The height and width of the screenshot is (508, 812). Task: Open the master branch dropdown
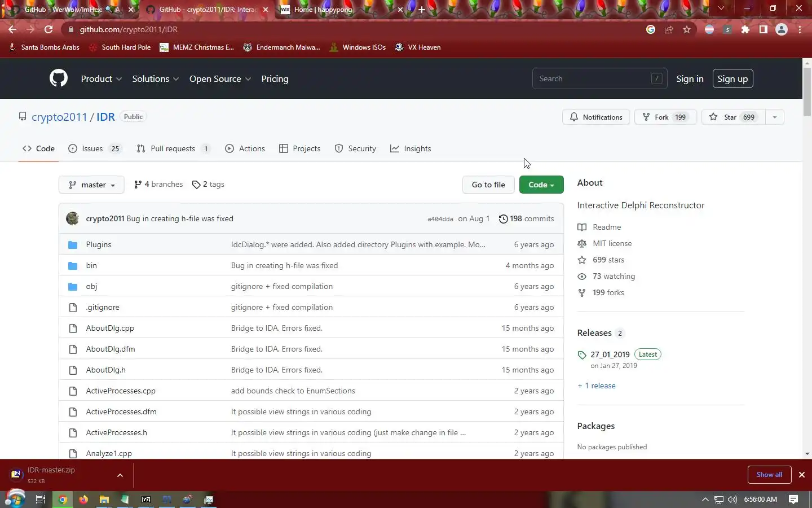click(x=91, y=185)
